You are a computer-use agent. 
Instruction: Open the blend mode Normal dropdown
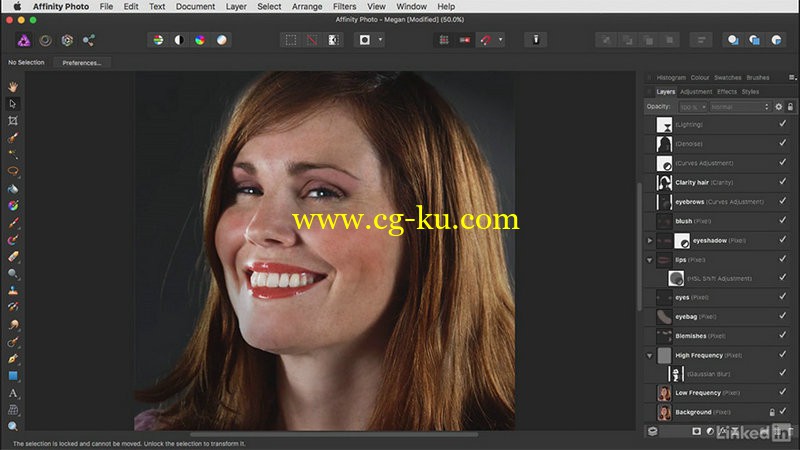pyautogui.click(x=739, y=107)
